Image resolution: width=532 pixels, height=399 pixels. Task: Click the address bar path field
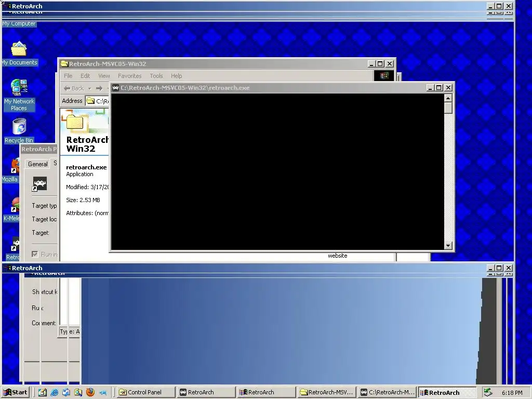97,101
